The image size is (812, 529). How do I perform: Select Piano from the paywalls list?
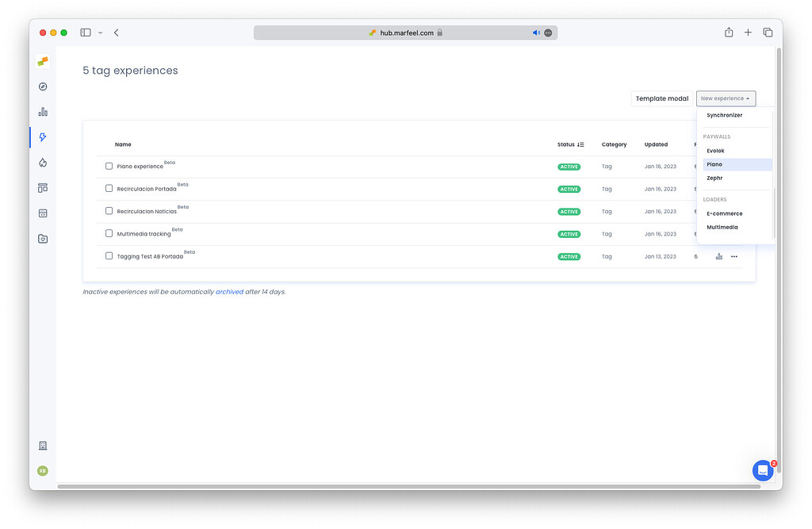pyautogui.click(x=714, y=164)
